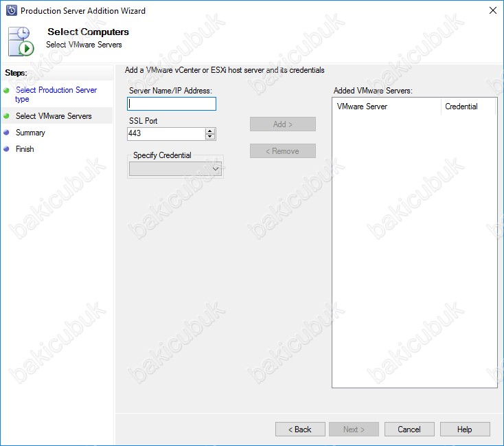
Task: Click the Next > button
Action: click(354, 430)
